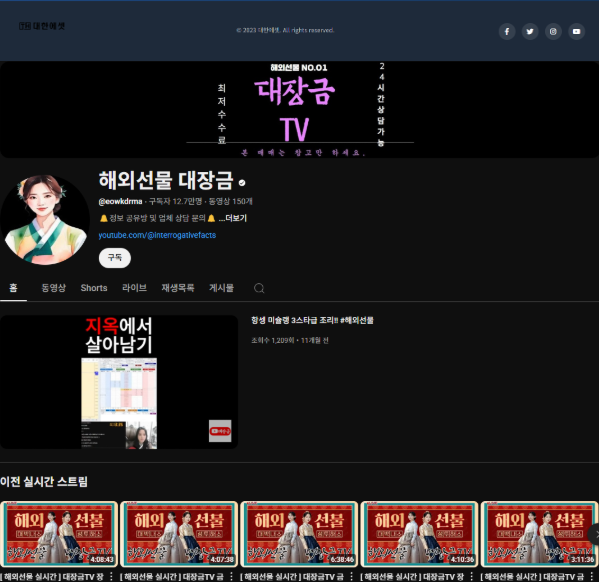Click the 대한에셋 logo in the footer
600x582 pixels.
pyautogui.click(x=42, y=26)
